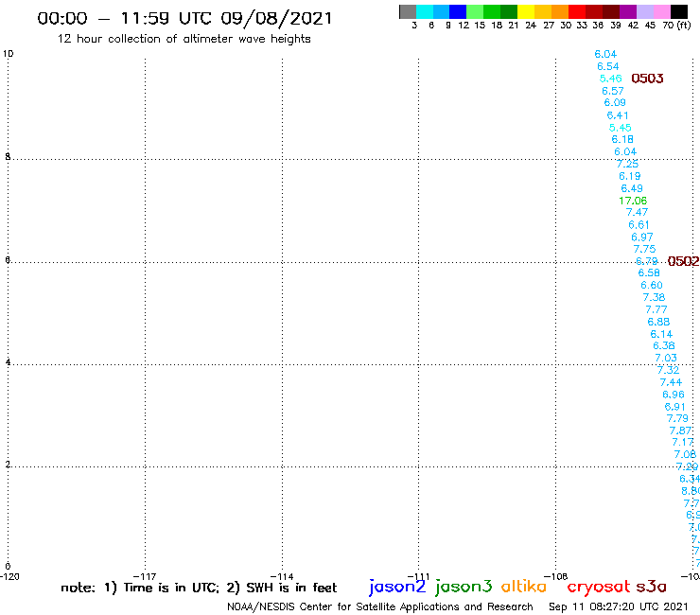Select the 7.75 wave height reading
This screenshot has width=700, height=615.
tap(644, 249)
